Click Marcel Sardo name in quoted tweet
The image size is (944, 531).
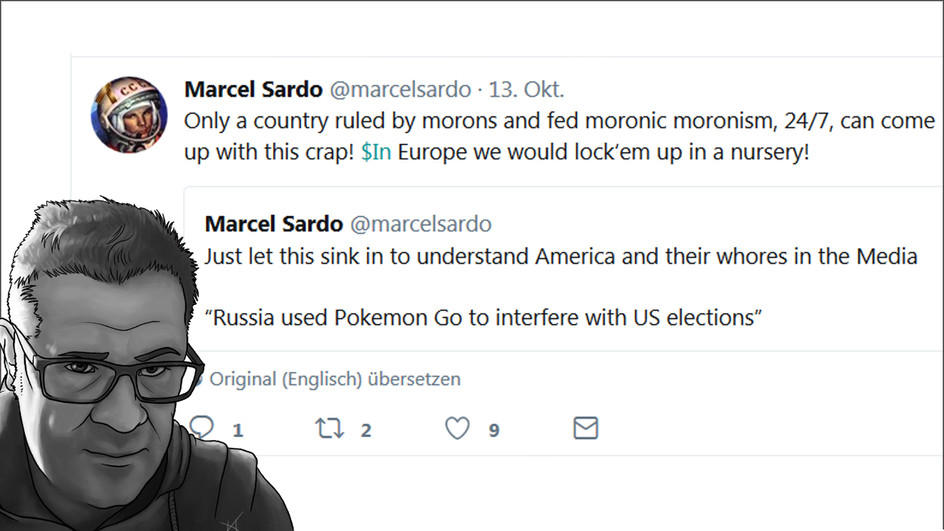(x=273, y=223)
